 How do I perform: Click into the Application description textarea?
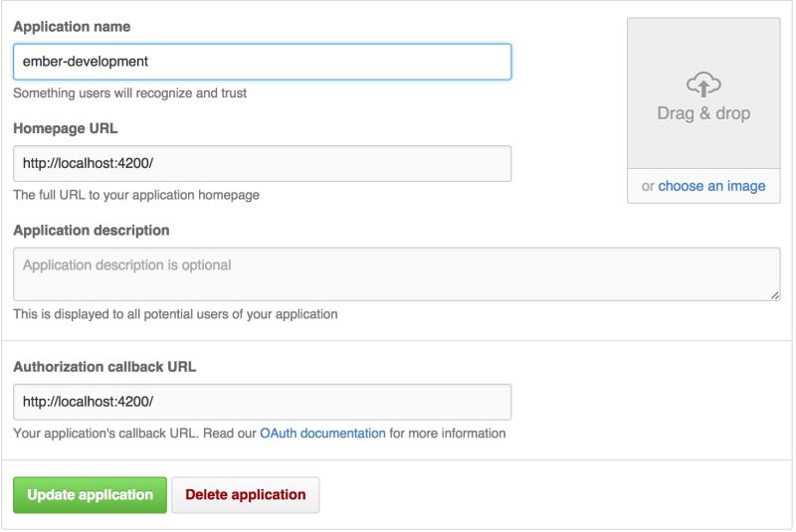pos(396,273)
